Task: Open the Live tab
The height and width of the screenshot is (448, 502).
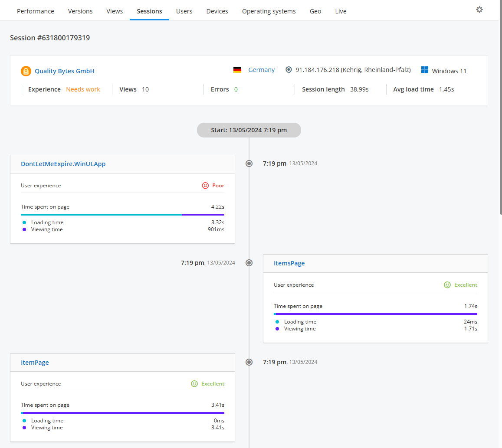Action: point(341,11)
